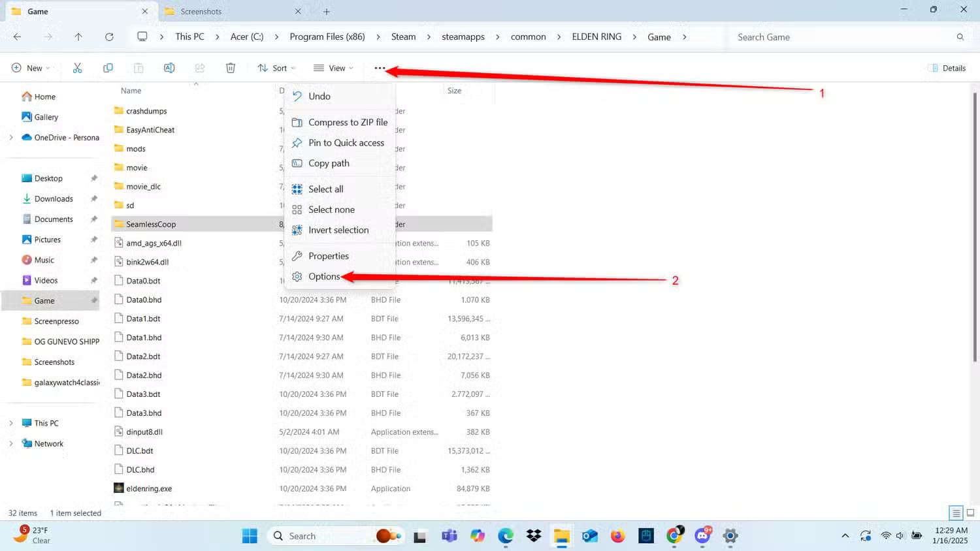Select the SeamlessCoop folder
Screen dimensions: 980x551
pyautogui.click(x=302, y=224)
